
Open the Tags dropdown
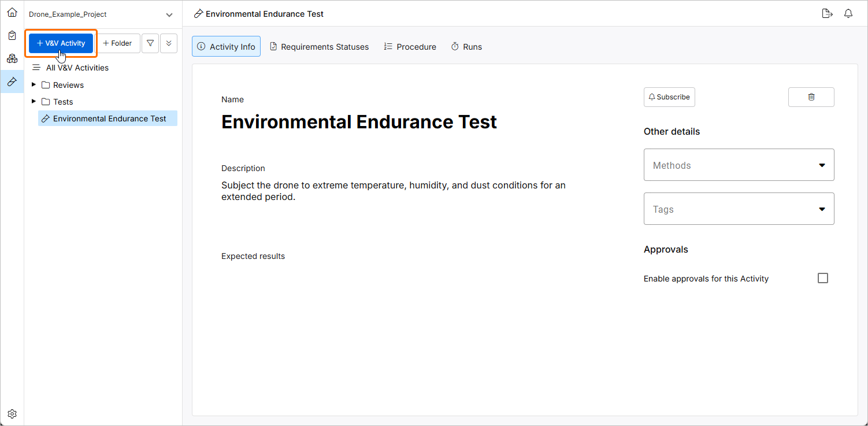point(739,209)
